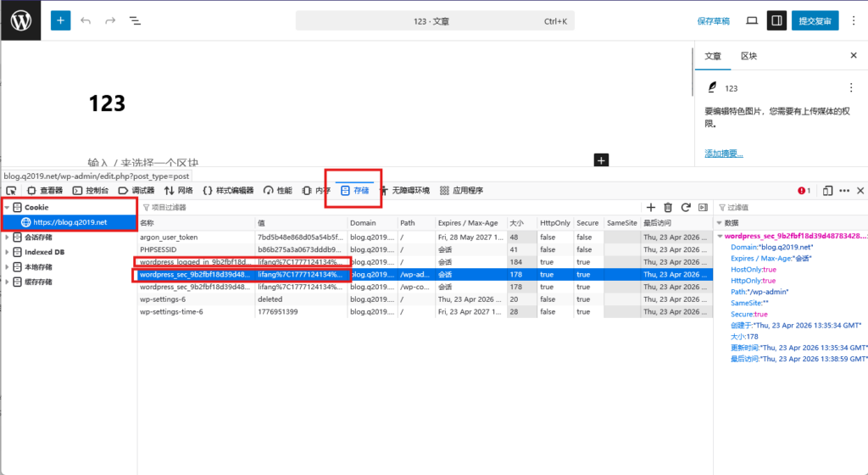
Task: Expand the 会话存储 tree node
Action: coord(7,237)
